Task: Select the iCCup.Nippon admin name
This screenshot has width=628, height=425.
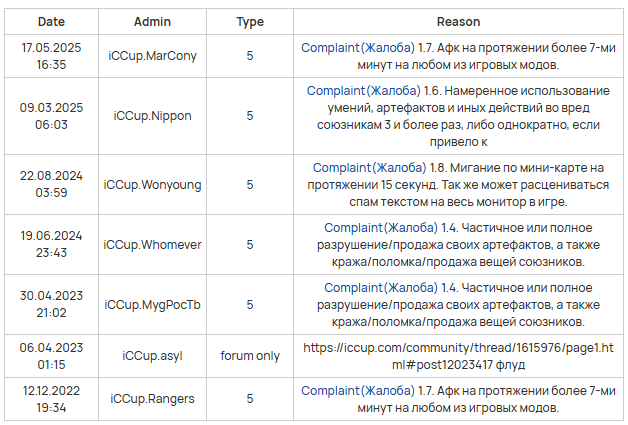Action: [x=152, y=115]
